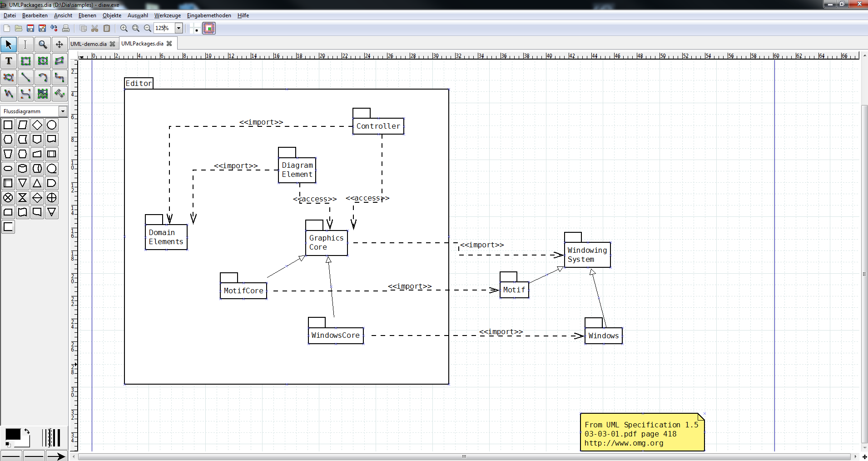Image resolution: width=868 pixels, height=461 pixels.
Task: Select the thickest line width bar
Action: pyautogui.click(x=58, y=438)
